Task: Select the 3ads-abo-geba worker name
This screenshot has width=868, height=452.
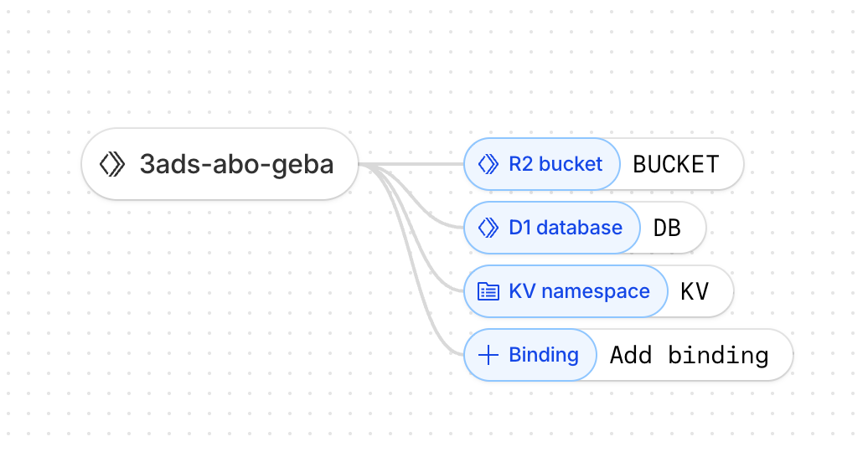Action: (236, 164)
